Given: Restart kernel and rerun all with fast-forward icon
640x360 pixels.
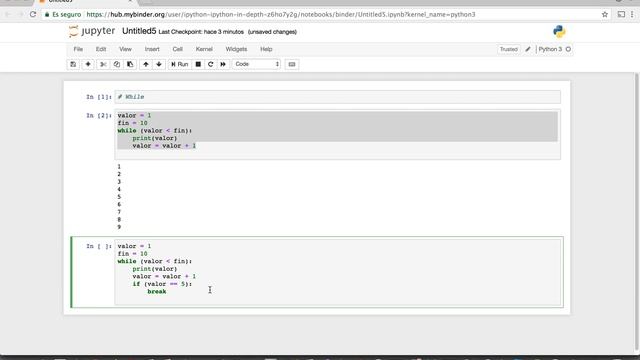Looking at the screenshot, I should tap(223, 64).
